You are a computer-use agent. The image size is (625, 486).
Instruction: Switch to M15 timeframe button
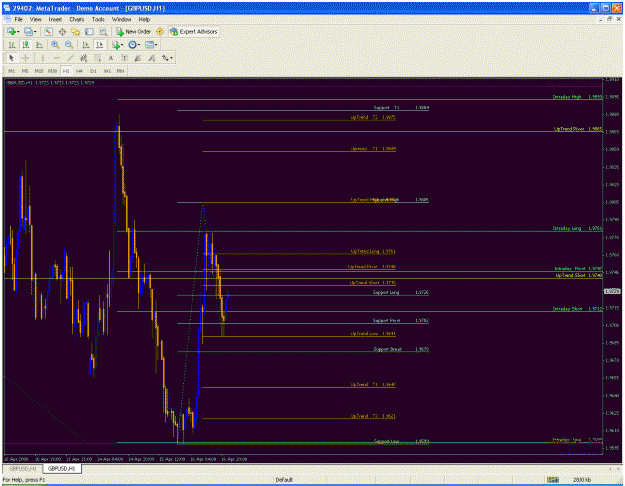tap(39, 71)
